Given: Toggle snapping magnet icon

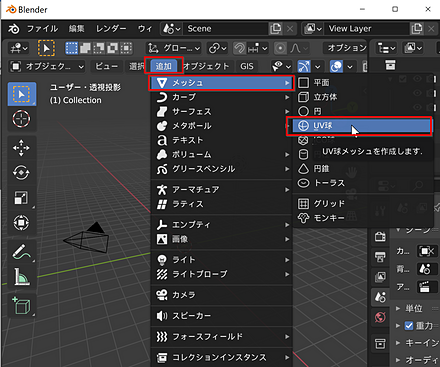Looking at the screenshot, I should click(239, 48).
